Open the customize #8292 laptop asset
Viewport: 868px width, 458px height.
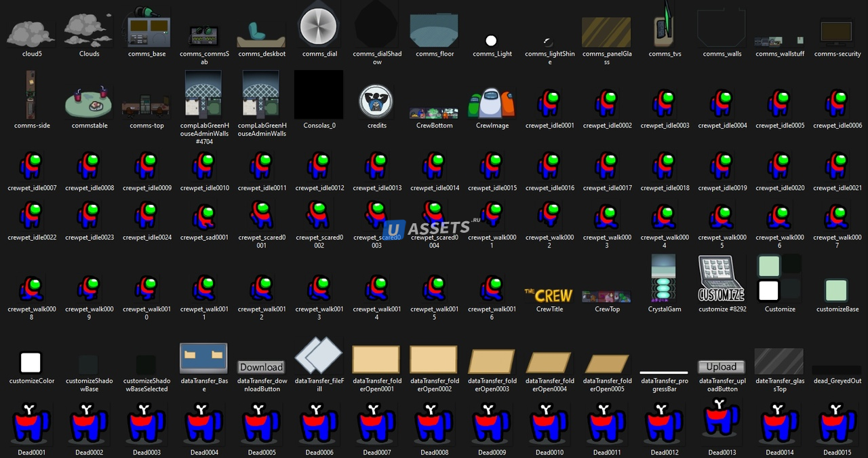point(722,278)
